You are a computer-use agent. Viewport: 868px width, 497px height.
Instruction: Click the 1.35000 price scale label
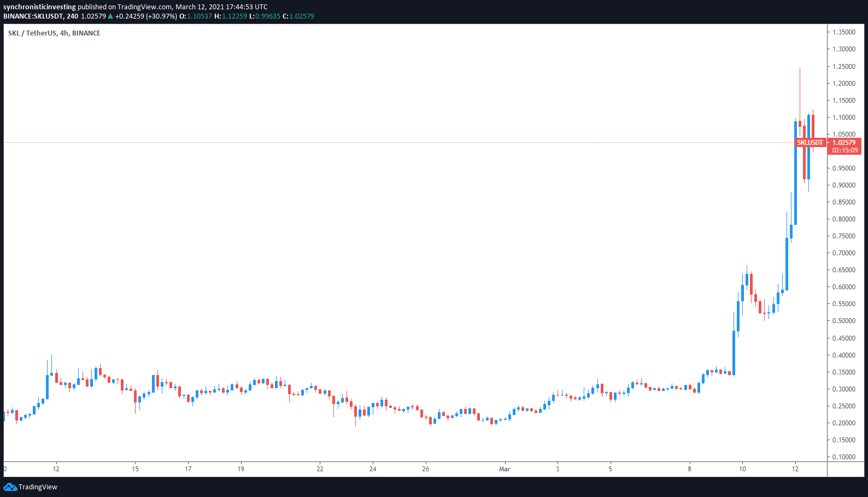click(844, 32)
